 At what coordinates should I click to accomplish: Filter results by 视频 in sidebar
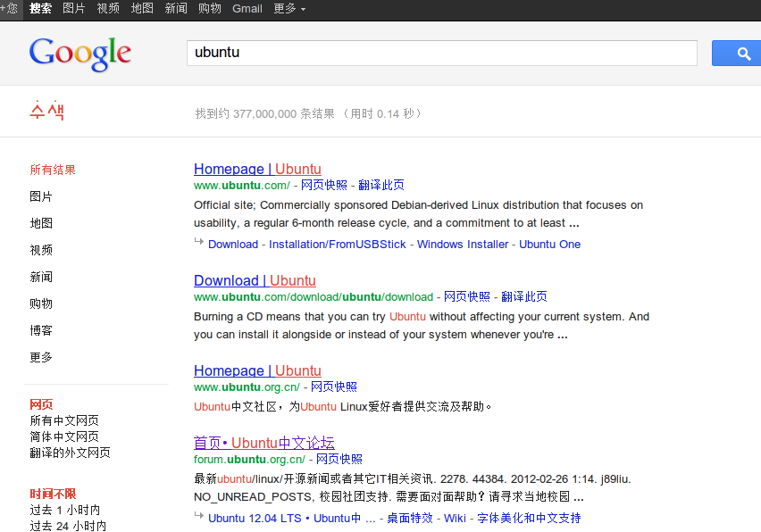pyautogui.click(x=41, y=250)
